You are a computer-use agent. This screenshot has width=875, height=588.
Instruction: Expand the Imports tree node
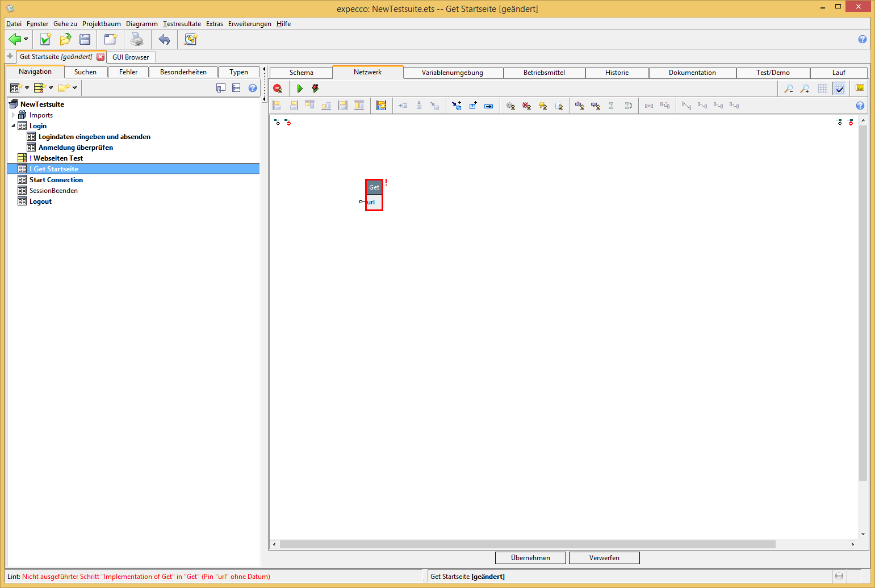tap(14, 115)
